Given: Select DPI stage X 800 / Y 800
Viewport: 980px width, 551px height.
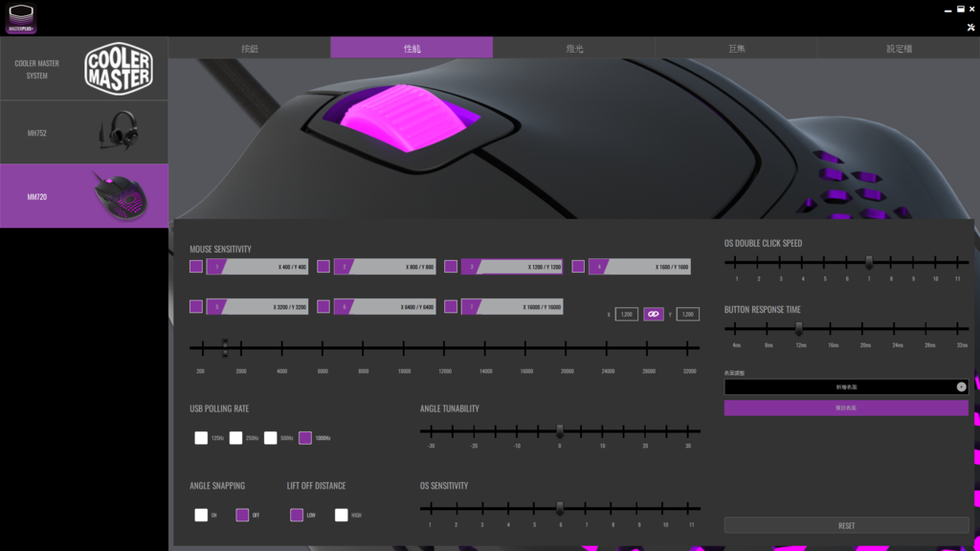Looking at the screenshot, I should 385,267.
